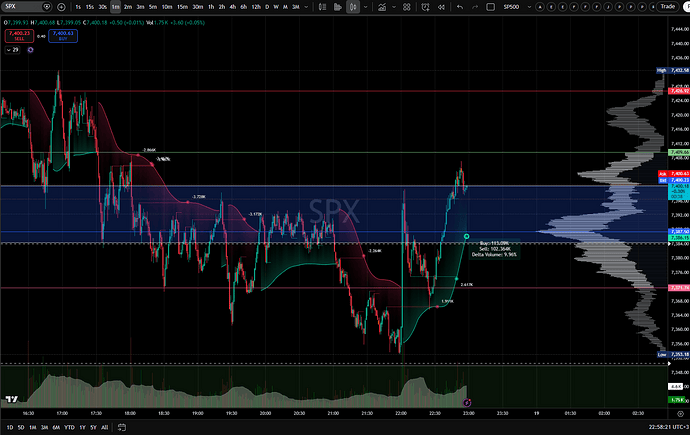Switch to the 15m timeframe

[182, 7]
